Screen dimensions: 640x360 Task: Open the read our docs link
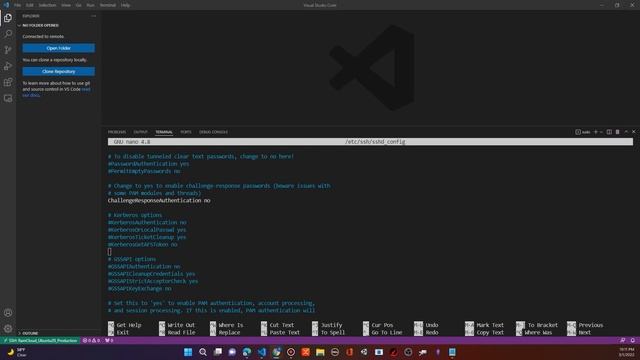click(x=56, y=92)
